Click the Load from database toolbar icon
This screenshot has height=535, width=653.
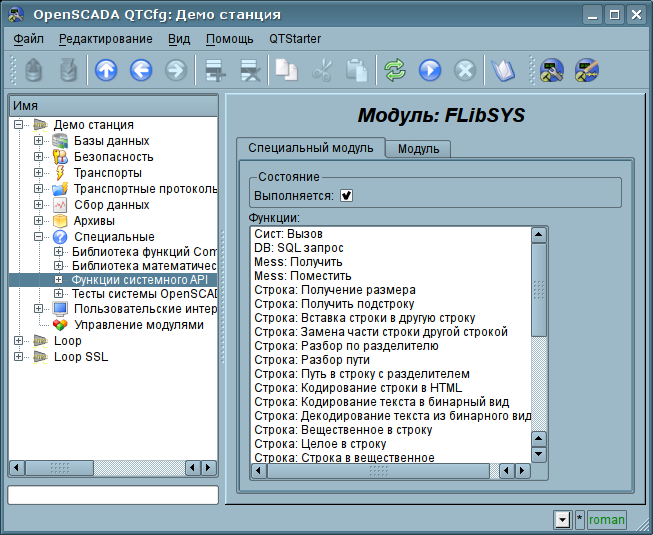(x=34, y=70)
